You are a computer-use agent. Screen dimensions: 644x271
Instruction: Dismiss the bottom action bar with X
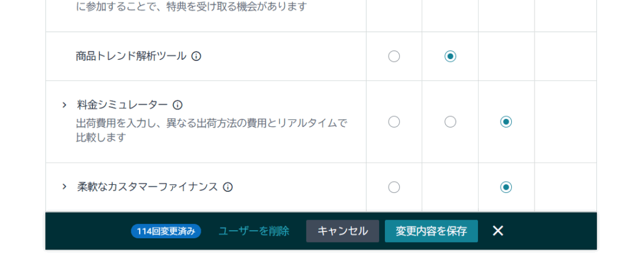(498, 231)
